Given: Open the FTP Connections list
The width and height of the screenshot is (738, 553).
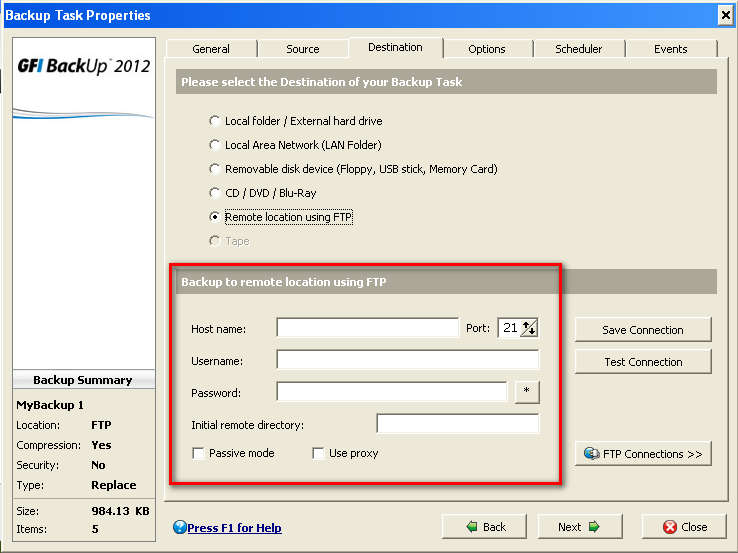Looking at the screenshot, I should pos(643,454).
